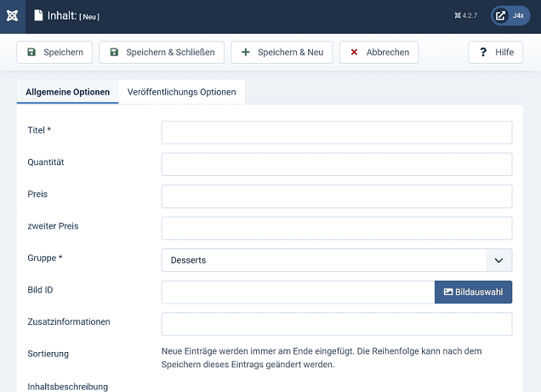Open Hilfe help button
The image size is (541, 392).
tap(495, 53)
